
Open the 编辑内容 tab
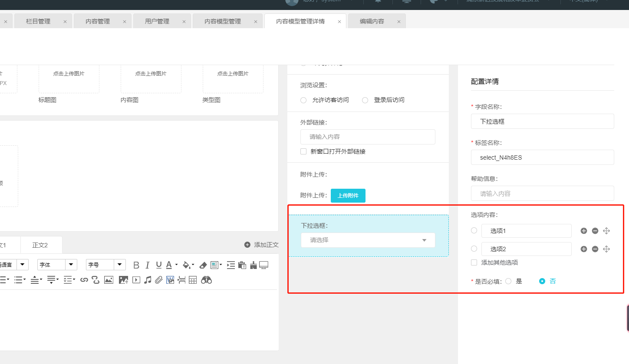(x=372, y=21)
